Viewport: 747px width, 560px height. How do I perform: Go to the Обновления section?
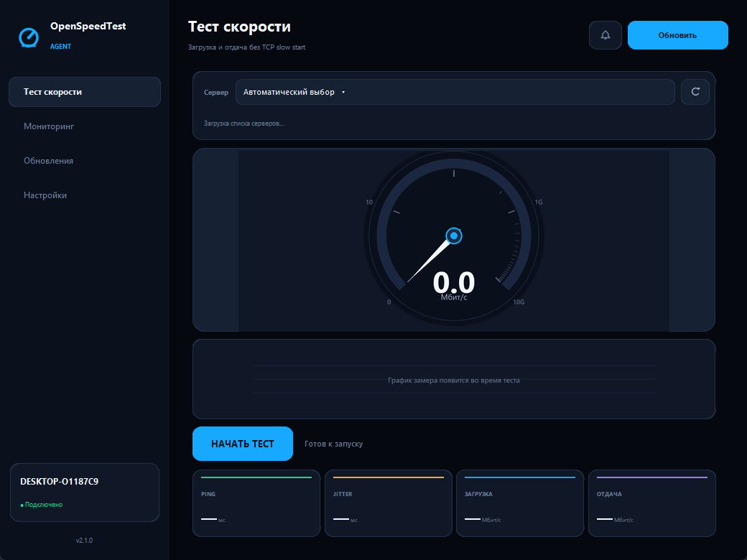coord(49,161)
